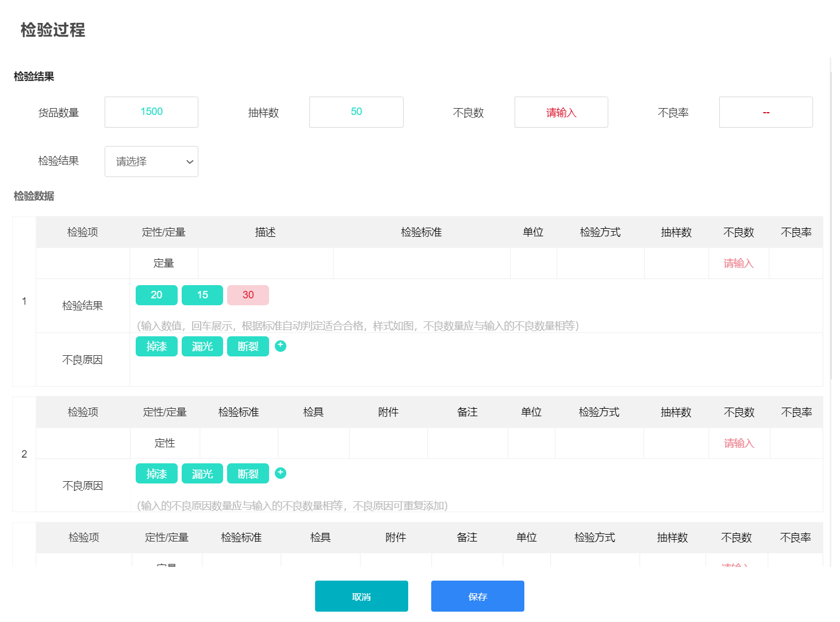This screenshot has height=622, width=840.
Task: Click the 掉漆 tag in section 1
Action: click(x=156, y=347)
